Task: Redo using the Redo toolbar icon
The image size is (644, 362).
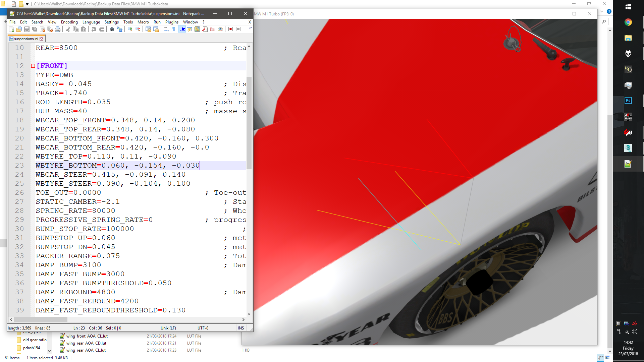Action: pyautogui.click(x=102, y=29)
